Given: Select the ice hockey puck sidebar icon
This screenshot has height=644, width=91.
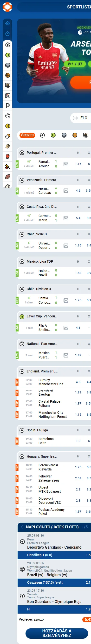Looking at the screenshot, I should point(7,65).
